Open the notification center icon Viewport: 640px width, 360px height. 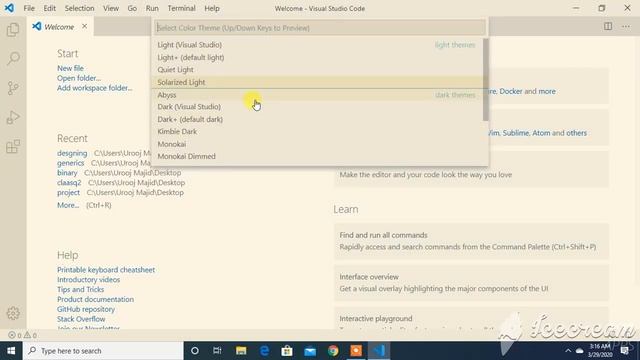[624, 351]
